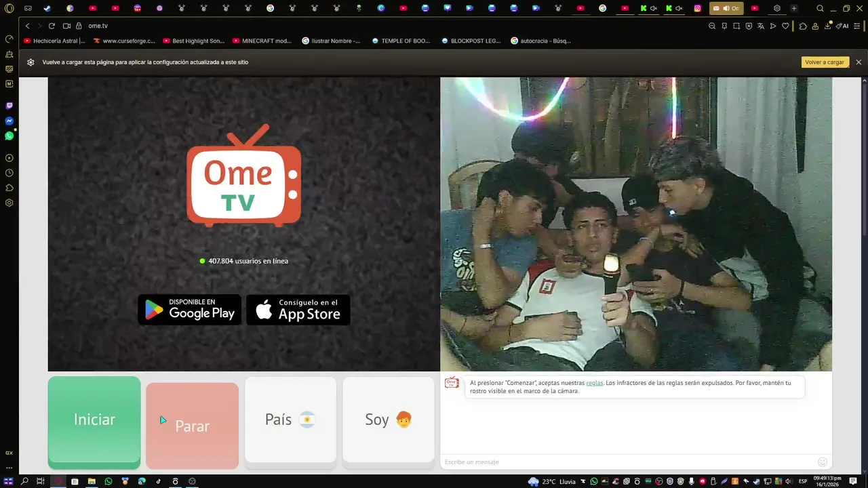Click the camera icon in address bar
Viewport: 868px width, 488px height.
(x=66, y=26)
